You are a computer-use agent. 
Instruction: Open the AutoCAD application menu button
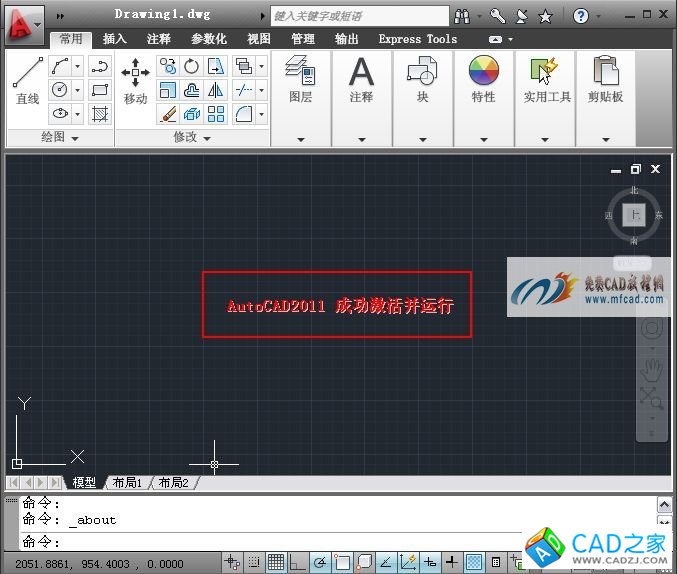(24, 20)
